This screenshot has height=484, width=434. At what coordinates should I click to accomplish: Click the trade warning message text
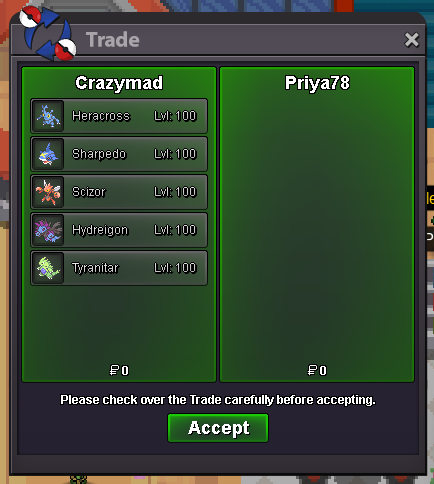point(218,400)
